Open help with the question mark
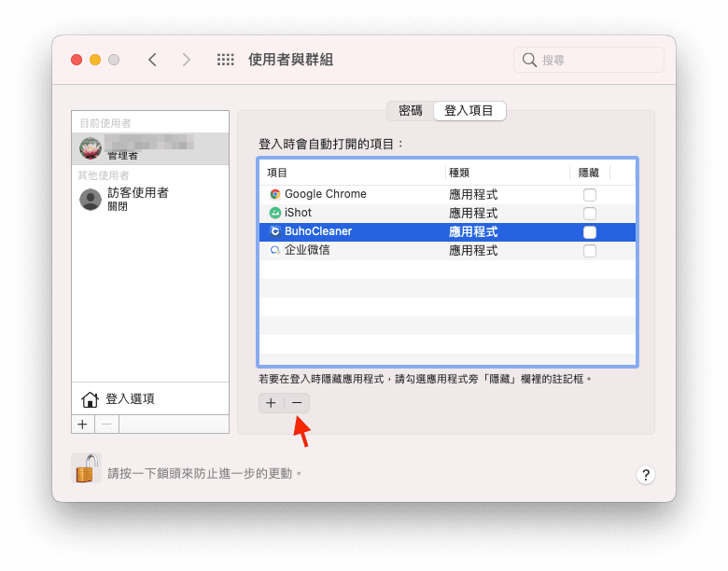728x571 pixels. tap(645, 475)
